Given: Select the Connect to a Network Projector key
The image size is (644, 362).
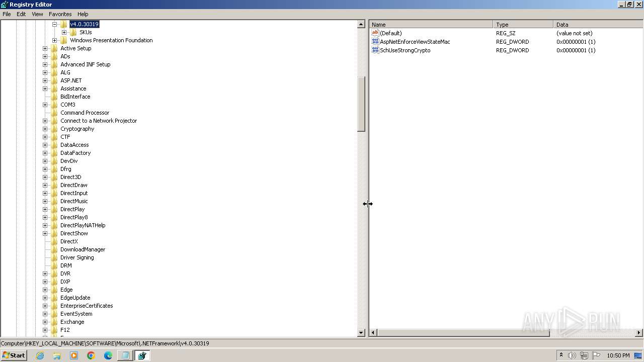Looking at the screenshot, I should [99, 121].
